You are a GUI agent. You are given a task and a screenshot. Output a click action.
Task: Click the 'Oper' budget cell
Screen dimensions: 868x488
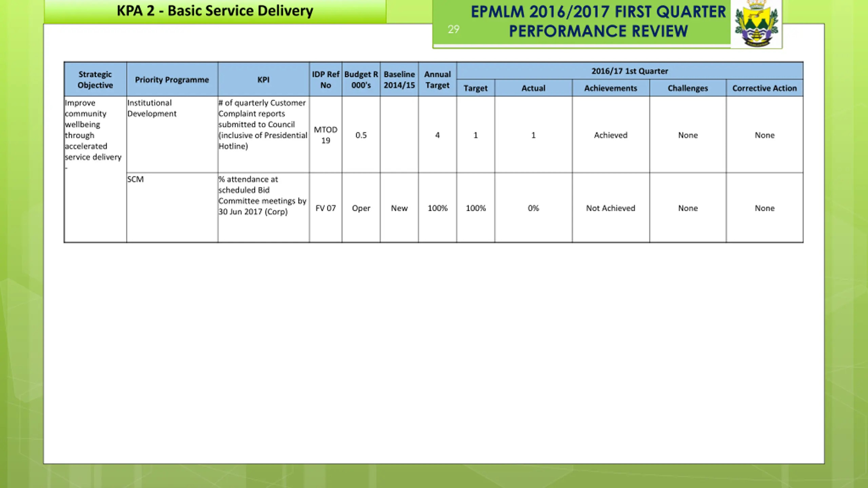361,208
